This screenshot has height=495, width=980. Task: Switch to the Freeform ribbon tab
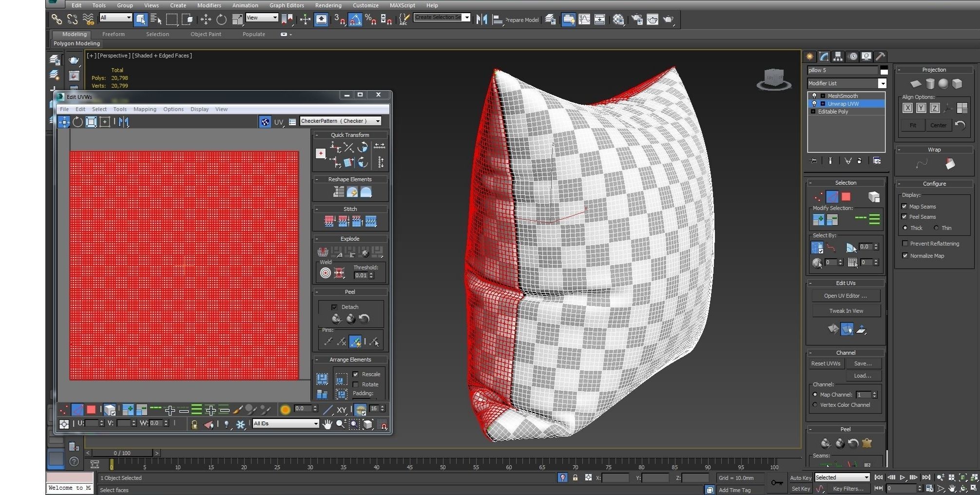pyautogui.click(x=114, y=34)
